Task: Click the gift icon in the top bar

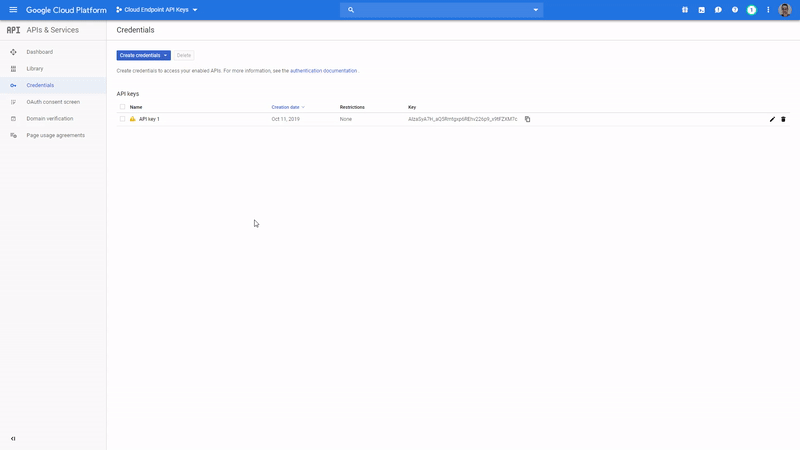Action: tap(685, 10)
